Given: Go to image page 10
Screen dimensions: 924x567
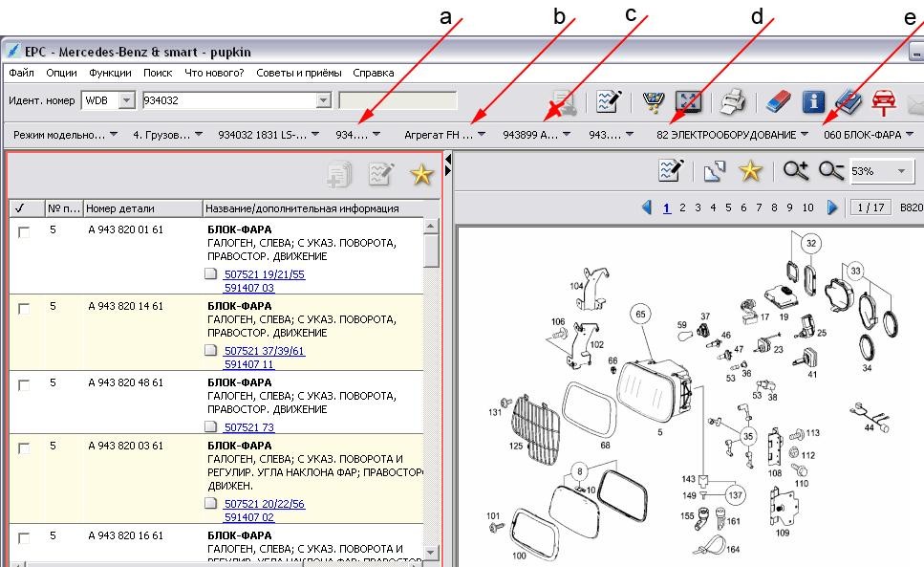Looking at the screenshot, I should coord(808,207).
